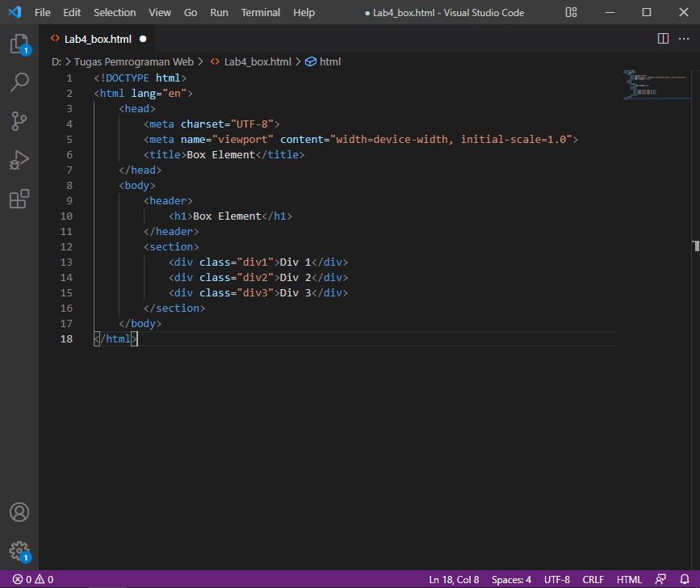700x588 pixels.
Task: Open editor More Actions ellipsis menu
Action: [684, 38]
